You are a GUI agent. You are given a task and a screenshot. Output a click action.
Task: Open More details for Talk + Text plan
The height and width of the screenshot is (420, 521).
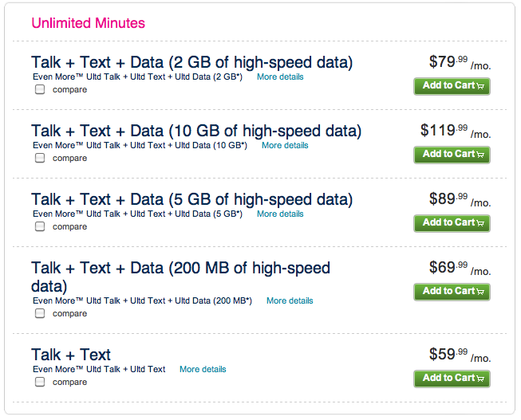point(203,370)
